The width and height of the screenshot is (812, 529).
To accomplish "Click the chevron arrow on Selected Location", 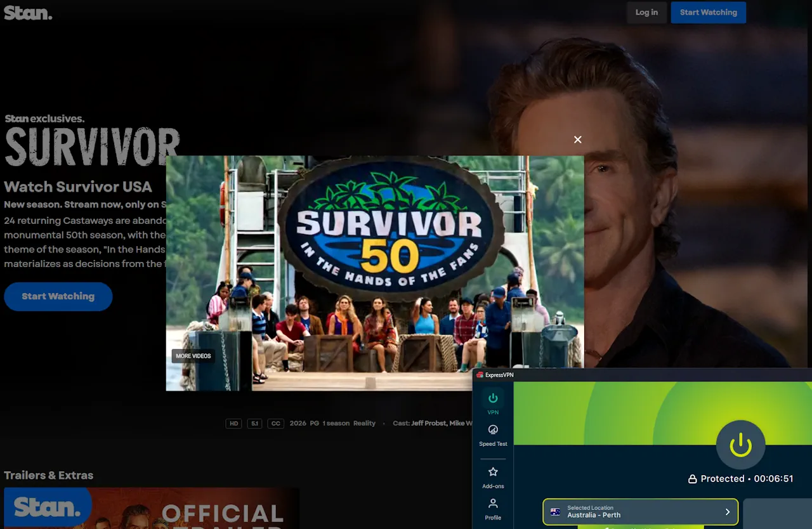I will point(727,512).
